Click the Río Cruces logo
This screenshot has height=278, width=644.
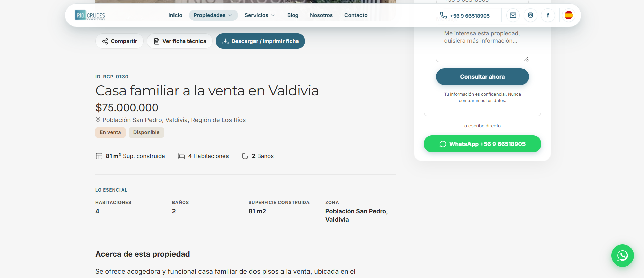click(90, 15)
